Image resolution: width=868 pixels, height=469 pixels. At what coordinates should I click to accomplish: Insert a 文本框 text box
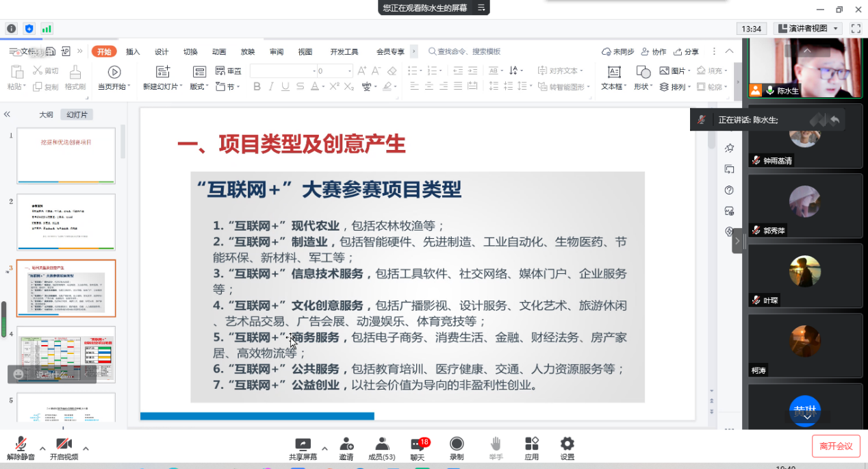pos(613,77)
